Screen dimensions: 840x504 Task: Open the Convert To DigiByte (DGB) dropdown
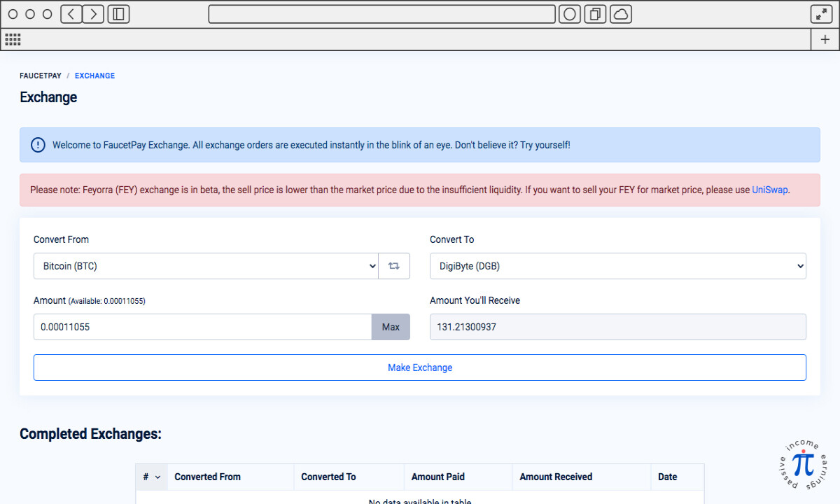click(618, 266)
